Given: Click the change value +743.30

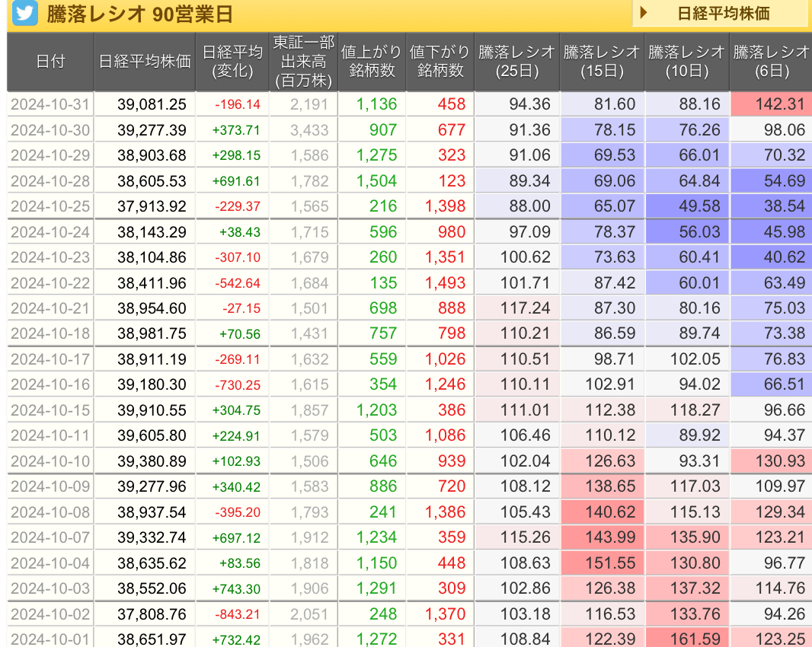Looking at the screenshot, I should point(236,589).
